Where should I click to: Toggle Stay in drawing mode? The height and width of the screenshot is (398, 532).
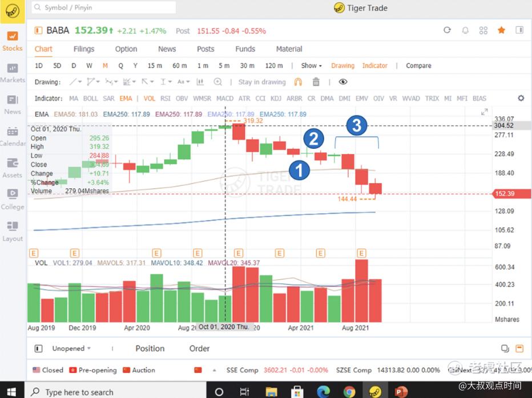point(262,82)
